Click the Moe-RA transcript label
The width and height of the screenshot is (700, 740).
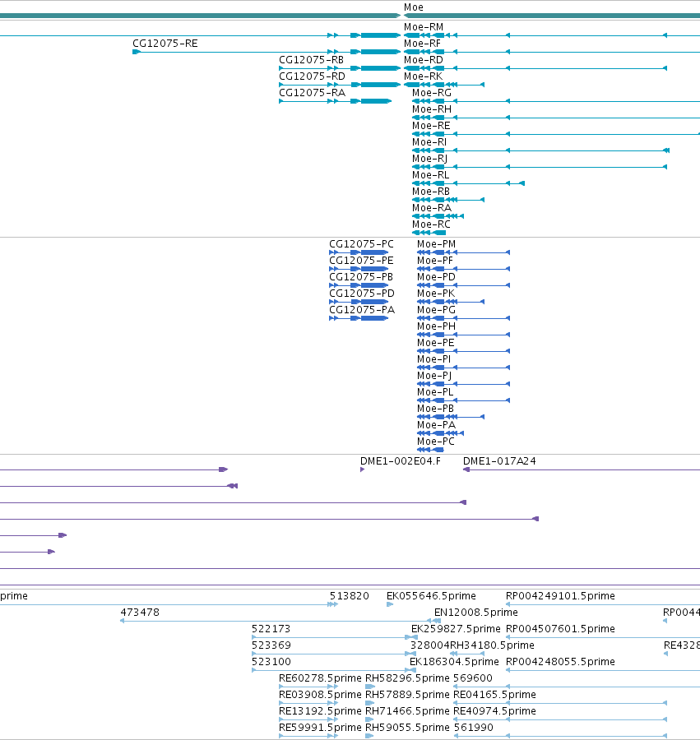pyautogui.click(x=431, y=208)
